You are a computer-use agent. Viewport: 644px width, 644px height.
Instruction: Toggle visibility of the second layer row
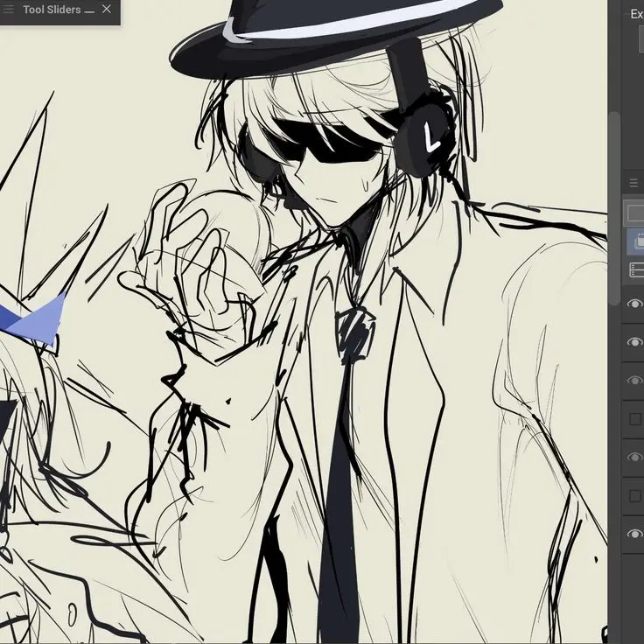pyautogui.click(x=635, y=342)
